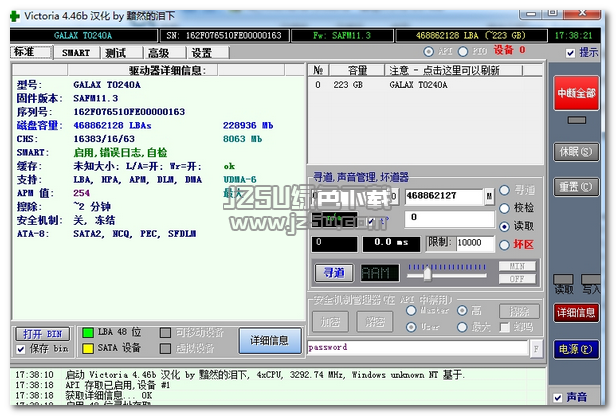Select the PIO radio button
The height and width of the screenshot is (416, 616).
pyautogui.click(x=463, y=51)
